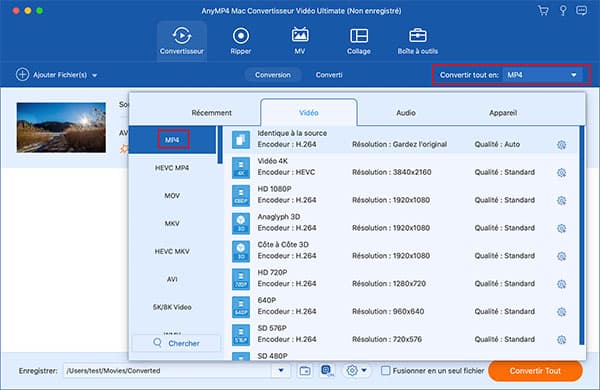Viewport: 600px width, 390px height.
Task: Open settings gear for Identique à la source
Action: tap(561, 145)
